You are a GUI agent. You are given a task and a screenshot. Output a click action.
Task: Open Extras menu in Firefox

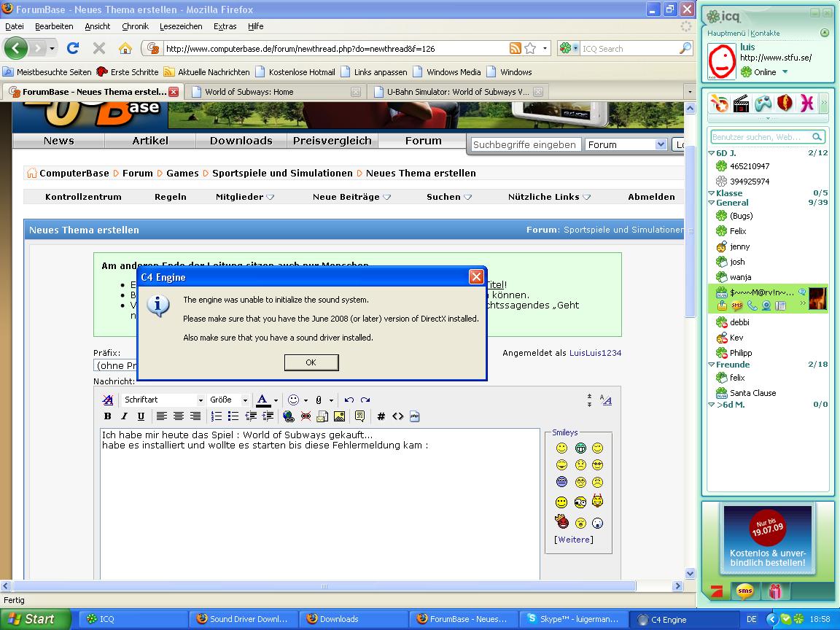tap(225, 26)
